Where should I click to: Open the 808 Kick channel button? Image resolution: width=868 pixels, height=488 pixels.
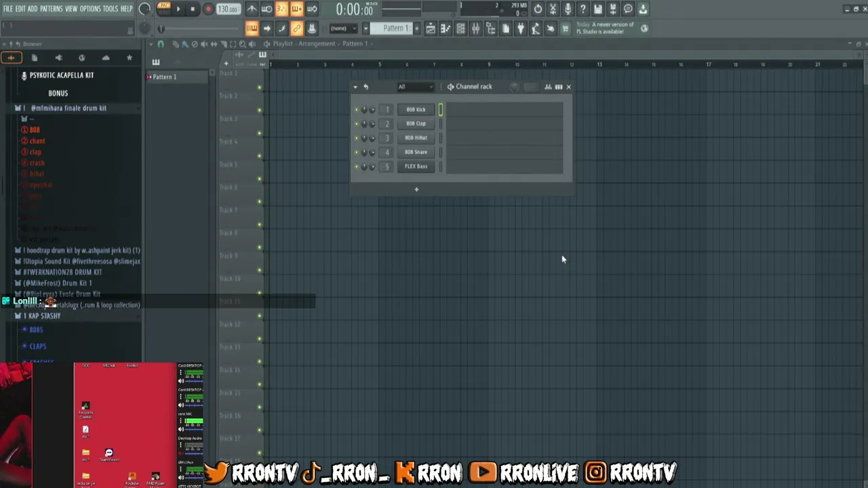click(416, 109)
